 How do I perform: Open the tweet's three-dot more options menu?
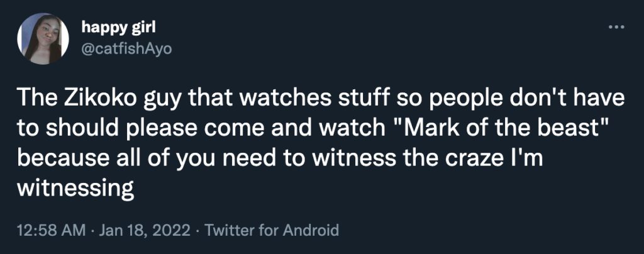(616, 28)
